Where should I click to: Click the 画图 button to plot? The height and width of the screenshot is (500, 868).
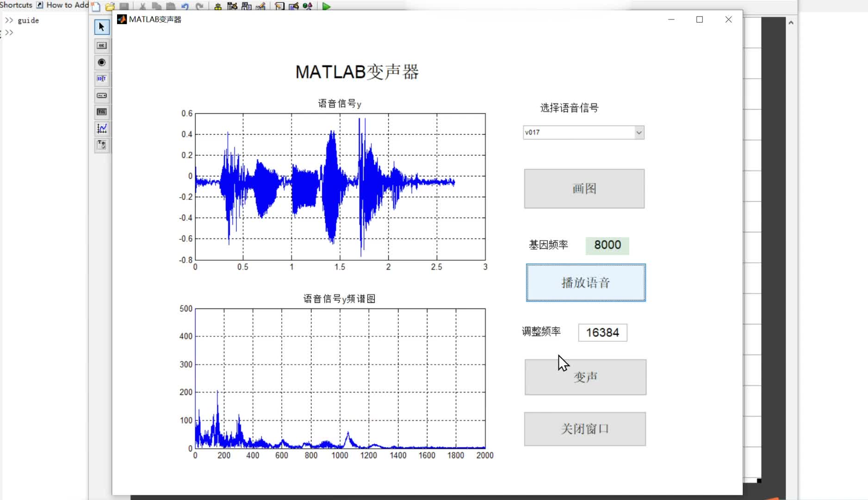tap(584, 188)
